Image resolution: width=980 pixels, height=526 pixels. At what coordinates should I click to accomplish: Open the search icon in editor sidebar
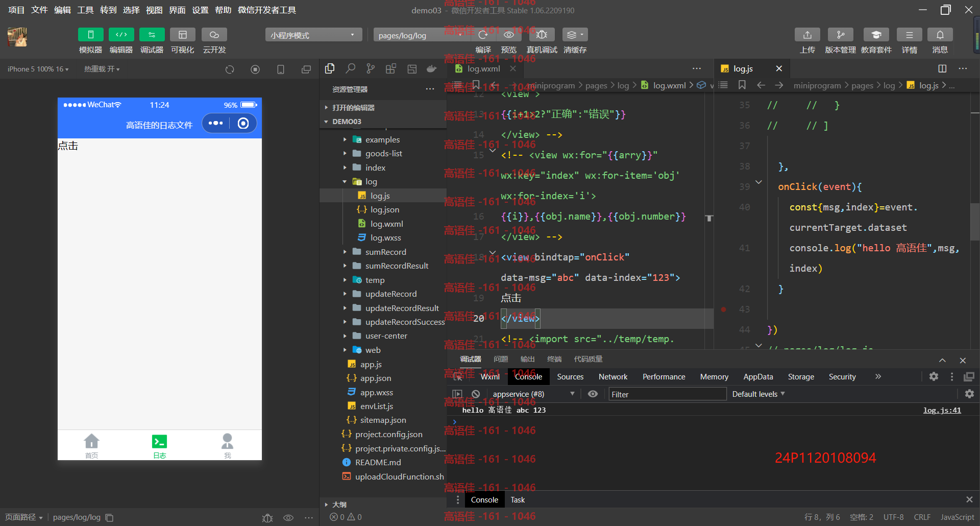350,69
